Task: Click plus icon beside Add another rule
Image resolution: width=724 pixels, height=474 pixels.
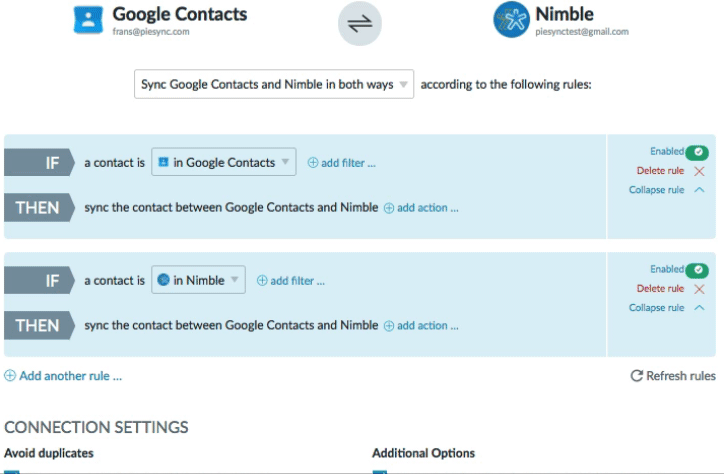Action: pyautogui.click(x=10, y=376)
